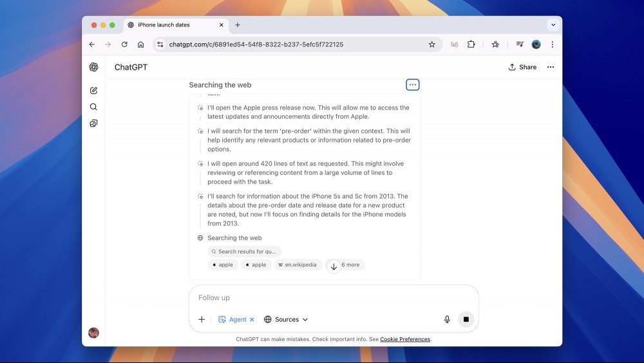Start a new chat with pencil icon
The image size is (644, 363).
(93, 90)
